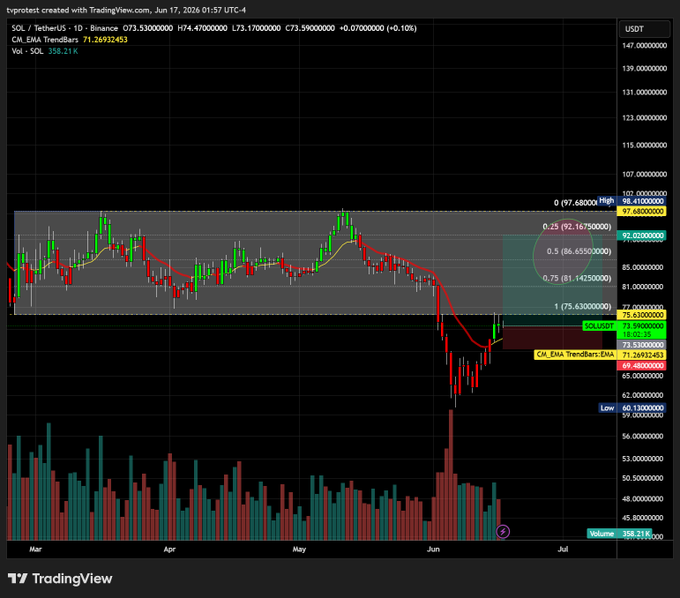Click the Low 60.13000000 price label
The width and height of the screenshot is (680, 598).
pos(632,408)
